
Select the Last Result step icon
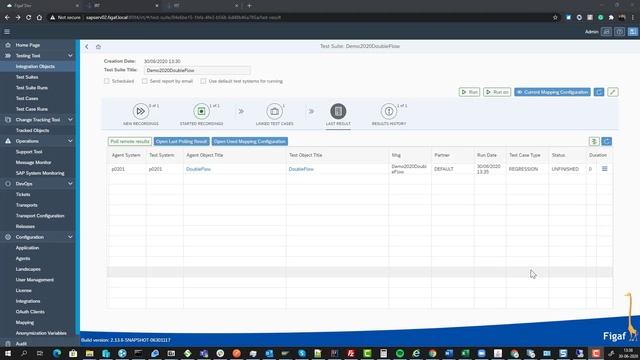coord(338,111)
